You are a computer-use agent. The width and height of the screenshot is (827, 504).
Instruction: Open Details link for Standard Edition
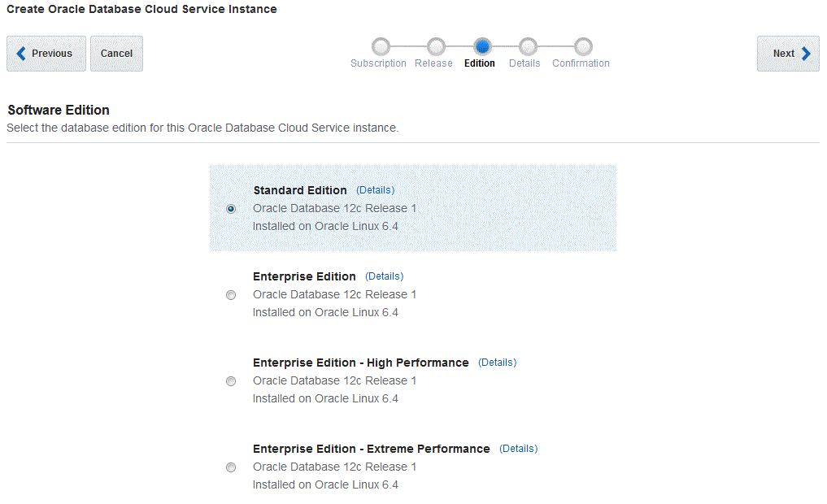tap(376, 189)
